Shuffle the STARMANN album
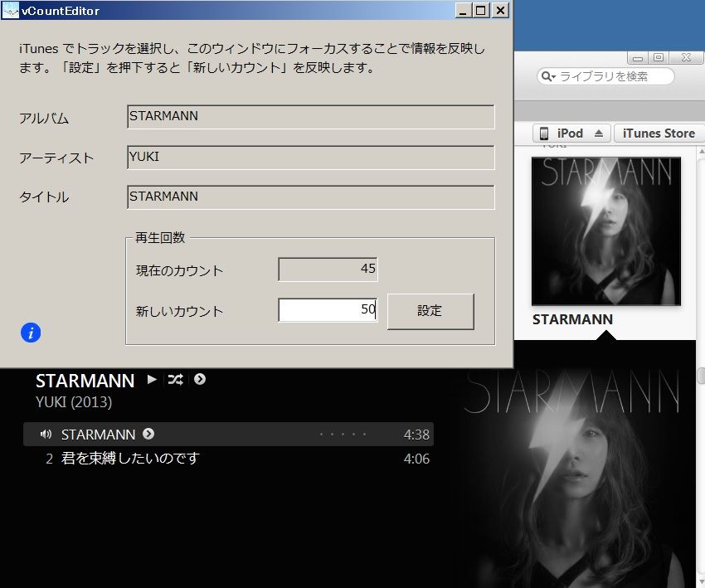This screenshot has width=705, height=588. pyautogui.click(x=175, y=380)
